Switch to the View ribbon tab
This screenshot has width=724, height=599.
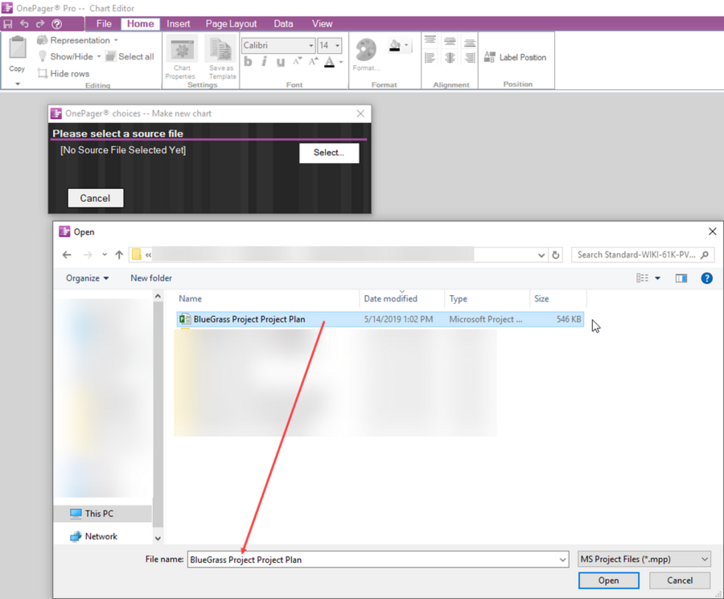322,24
